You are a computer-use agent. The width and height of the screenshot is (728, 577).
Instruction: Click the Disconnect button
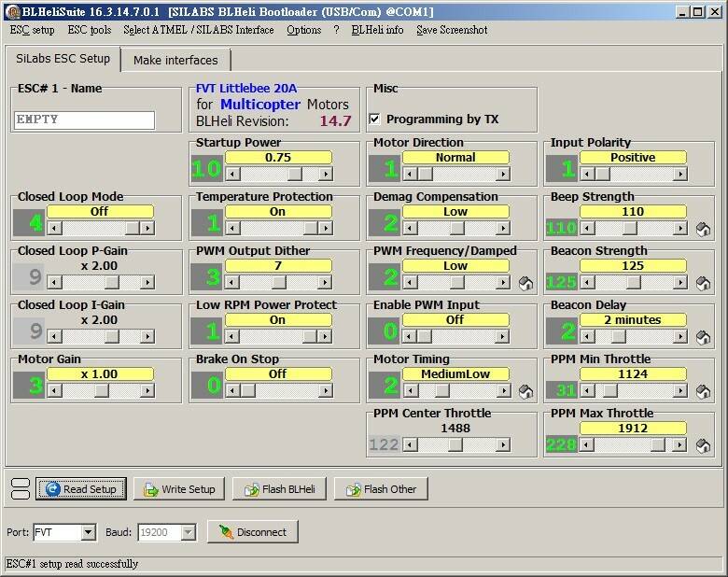[x=253, y=532]
